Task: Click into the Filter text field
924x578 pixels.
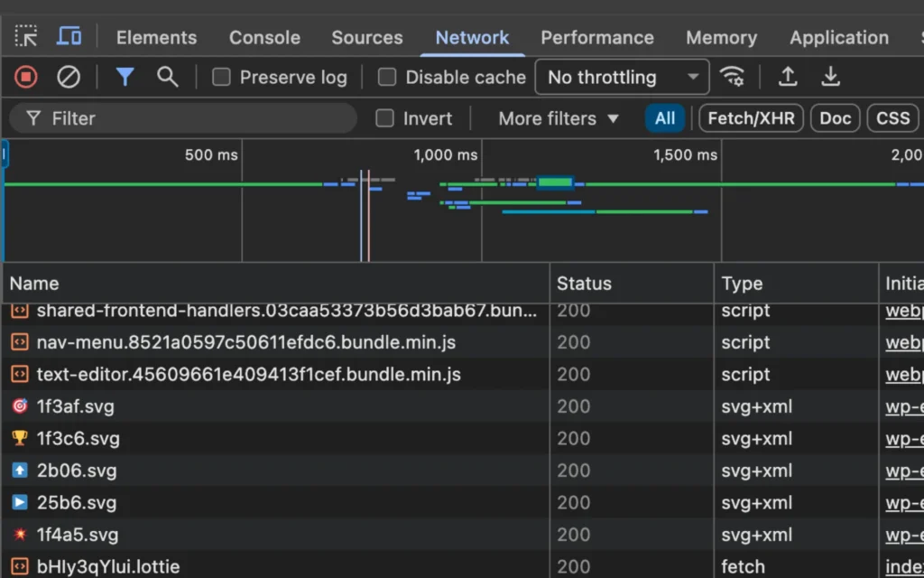Action: click(x=199, y=118)
